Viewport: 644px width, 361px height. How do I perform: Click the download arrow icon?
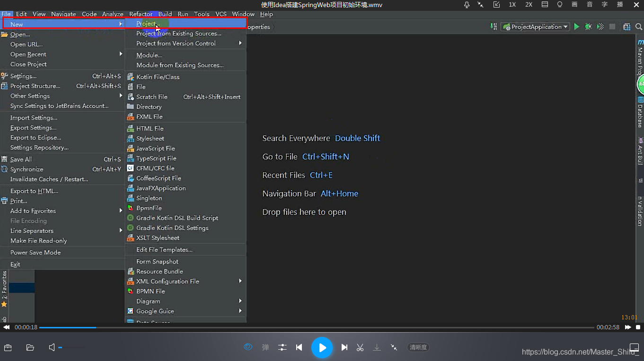pos(377,347)
